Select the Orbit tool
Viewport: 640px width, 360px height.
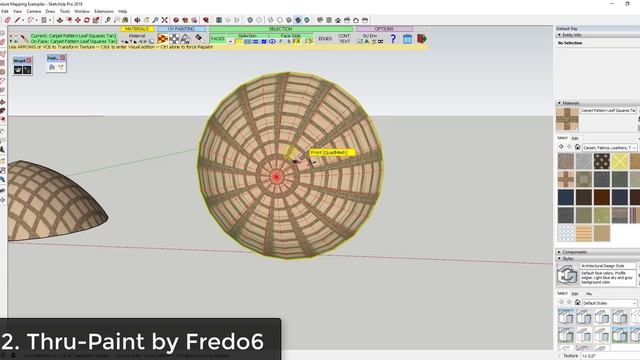pos(137,20)
